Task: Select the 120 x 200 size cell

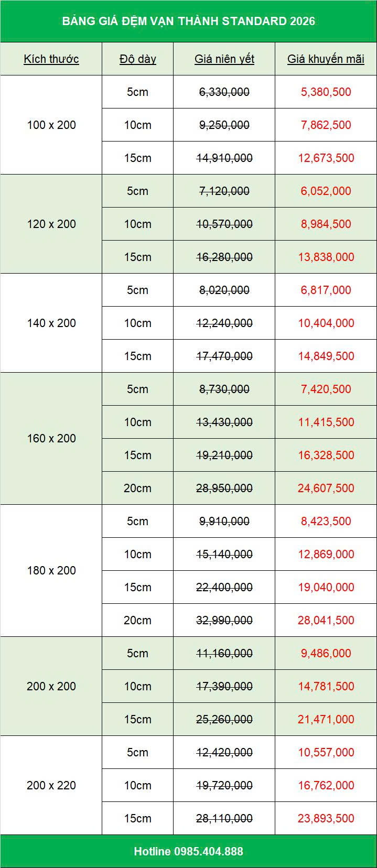Action: coord(51,224)
